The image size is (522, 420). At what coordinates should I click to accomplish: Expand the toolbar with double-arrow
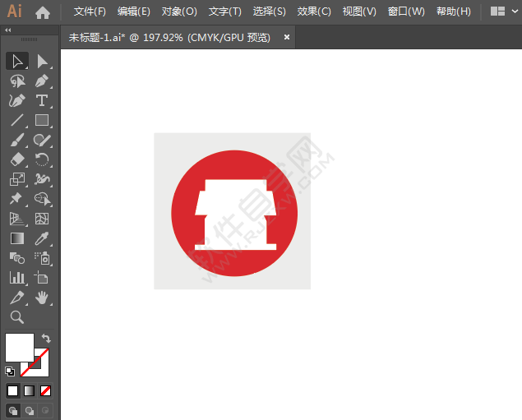pyautogui.click(x=8, y=30)
